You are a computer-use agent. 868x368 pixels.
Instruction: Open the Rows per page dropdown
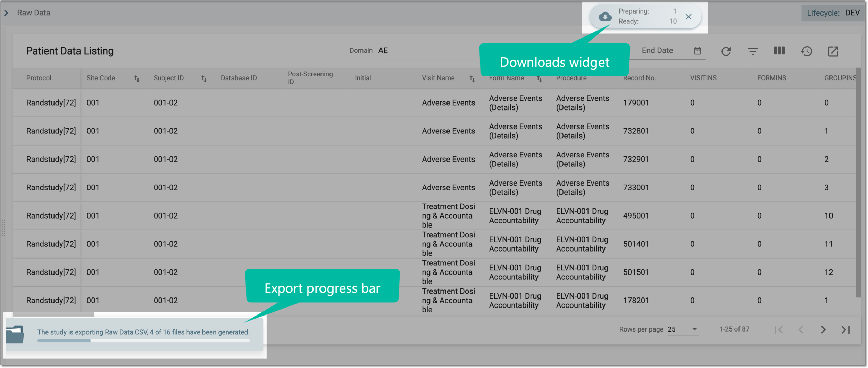683,329
